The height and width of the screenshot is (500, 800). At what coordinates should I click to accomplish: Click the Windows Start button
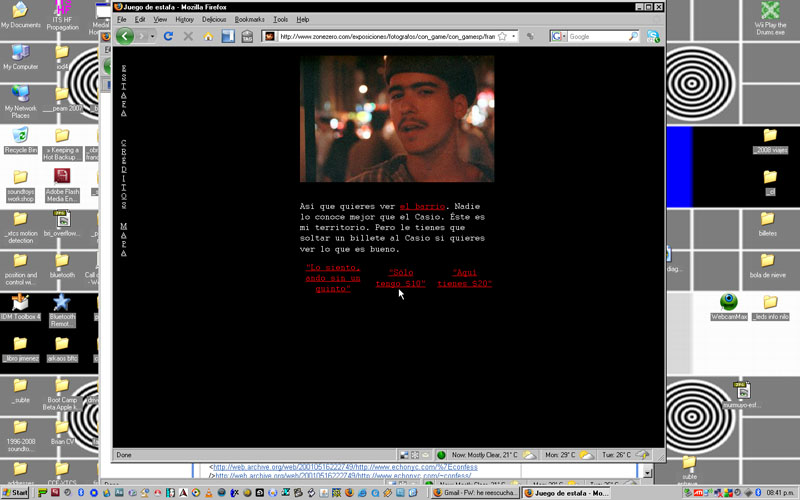coord(19,493)
